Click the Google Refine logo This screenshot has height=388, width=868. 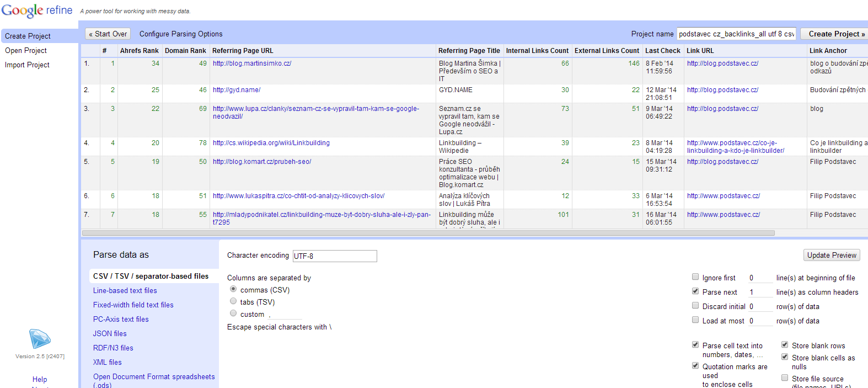(x=37, y=10)
